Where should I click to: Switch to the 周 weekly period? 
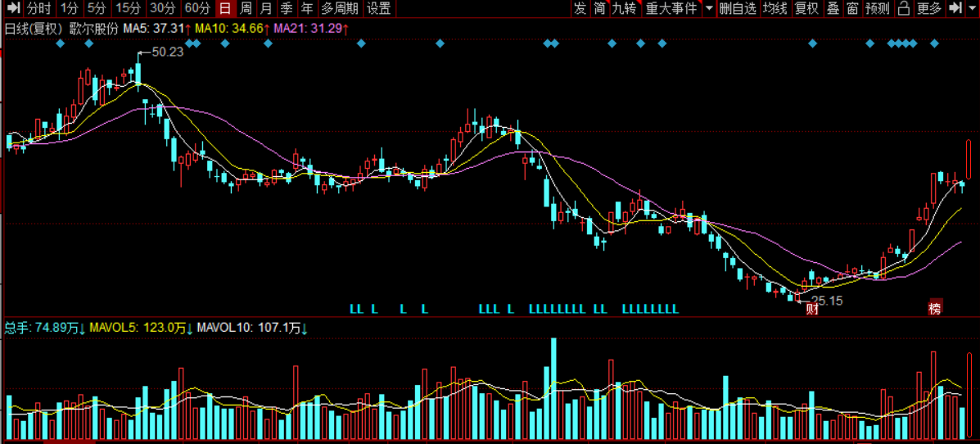pyautogui.click(x=246, y=8)
